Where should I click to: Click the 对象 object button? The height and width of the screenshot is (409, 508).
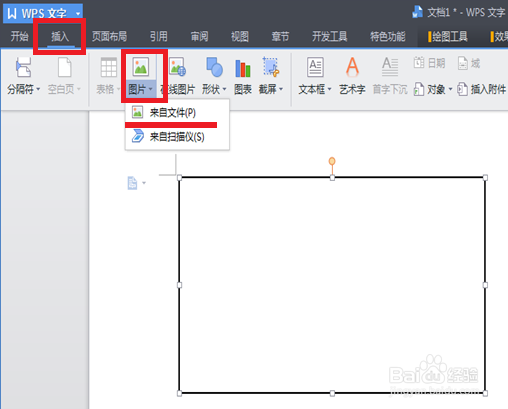pos(430,89)
